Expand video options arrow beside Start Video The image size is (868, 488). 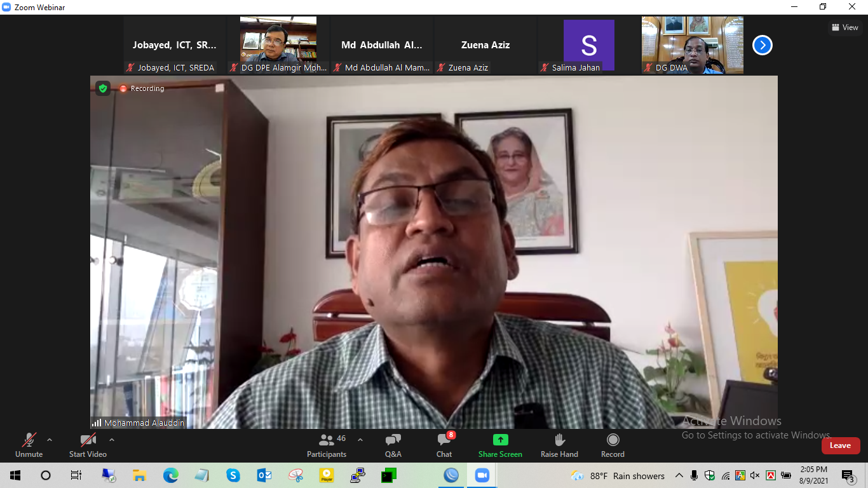[112, 440]
